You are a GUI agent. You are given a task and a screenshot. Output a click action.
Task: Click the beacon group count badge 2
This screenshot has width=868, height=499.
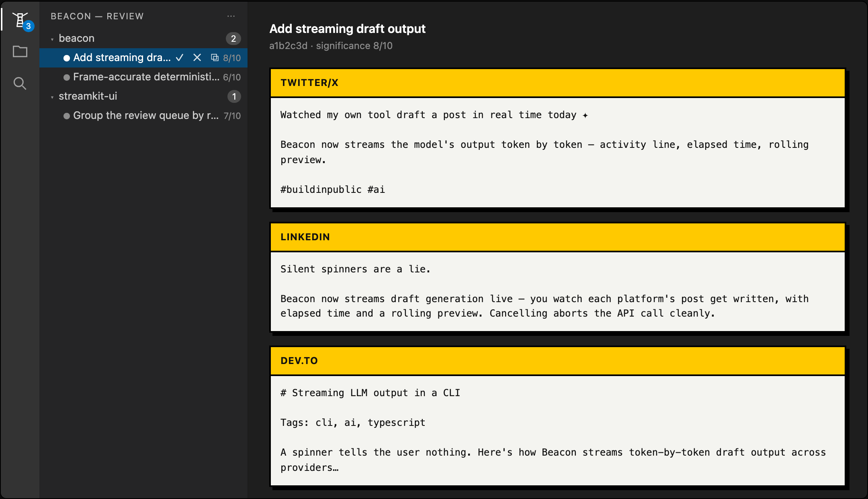233,39
